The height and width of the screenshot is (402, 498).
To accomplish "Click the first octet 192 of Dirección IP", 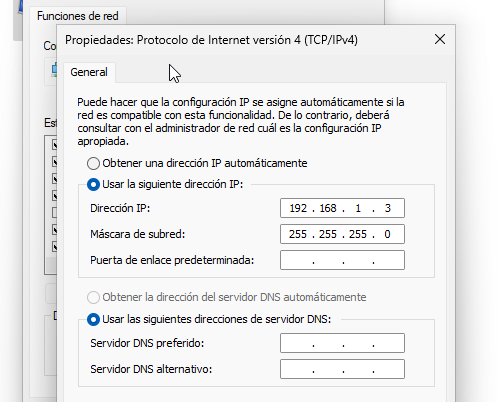I will [298, 208].
